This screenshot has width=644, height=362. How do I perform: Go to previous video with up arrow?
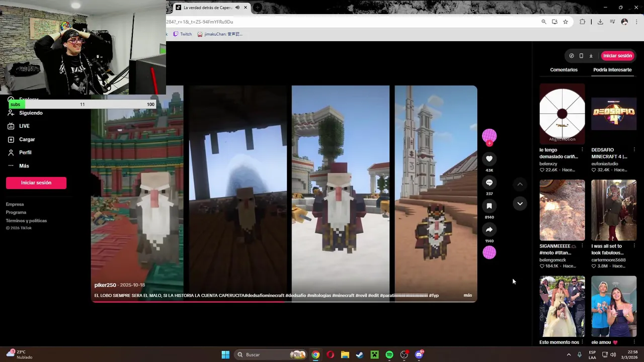tap(520, 185)
